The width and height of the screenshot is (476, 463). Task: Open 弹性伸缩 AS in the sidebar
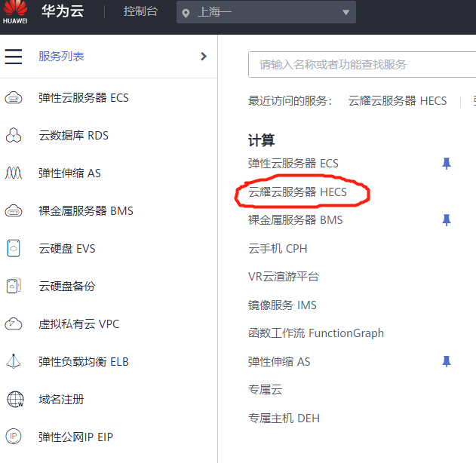click(x=69, y=173)
